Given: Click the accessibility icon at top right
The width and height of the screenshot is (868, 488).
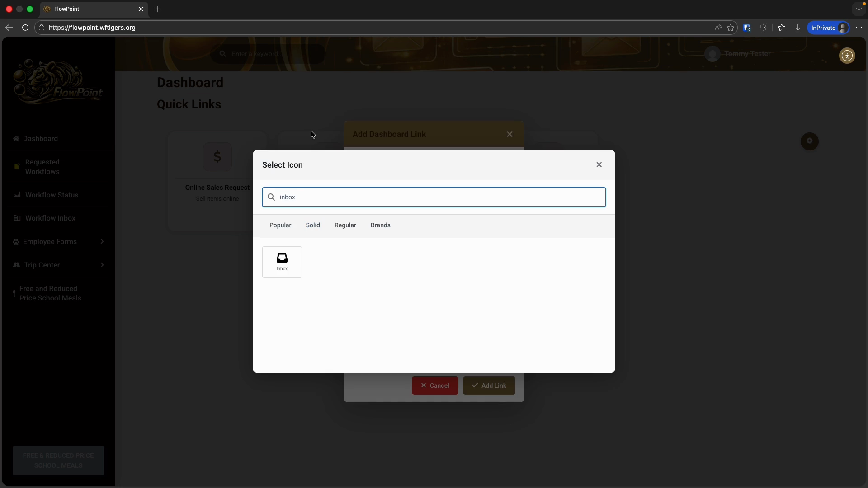Looking at the screenshot, I should click(x=847, y=56).
